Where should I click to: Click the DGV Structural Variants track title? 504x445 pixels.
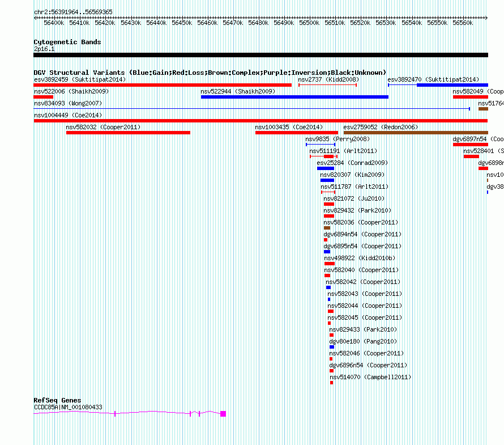[210, 73]
